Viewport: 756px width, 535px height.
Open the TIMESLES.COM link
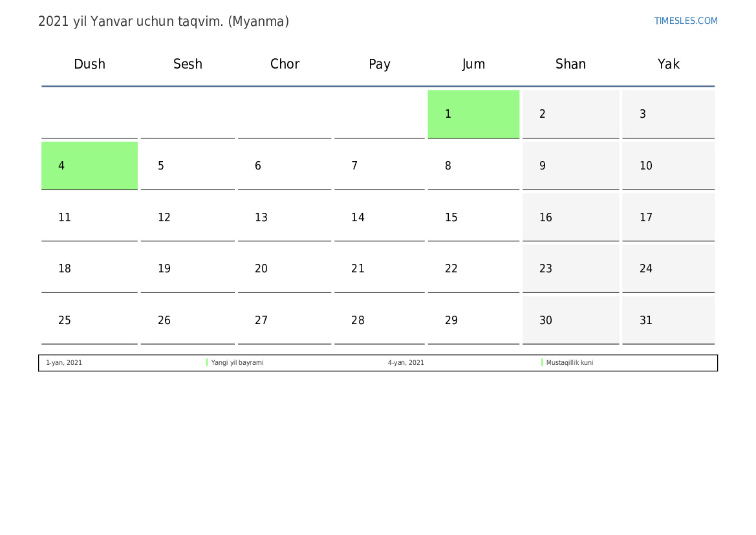pos(686,21)
